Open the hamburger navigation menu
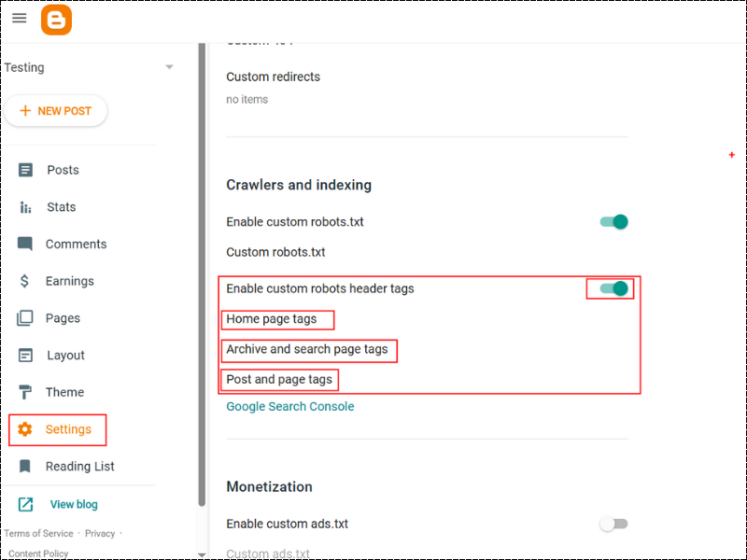 19,18
